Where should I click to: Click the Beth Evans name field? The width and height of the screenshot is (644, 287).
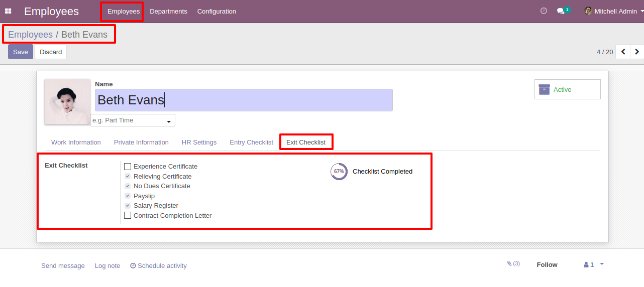click(x=244, y=100)
